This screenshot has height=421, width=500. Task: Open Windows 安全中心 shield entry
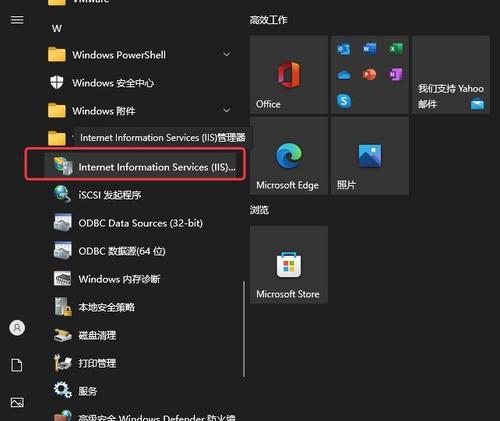(140, 83)
